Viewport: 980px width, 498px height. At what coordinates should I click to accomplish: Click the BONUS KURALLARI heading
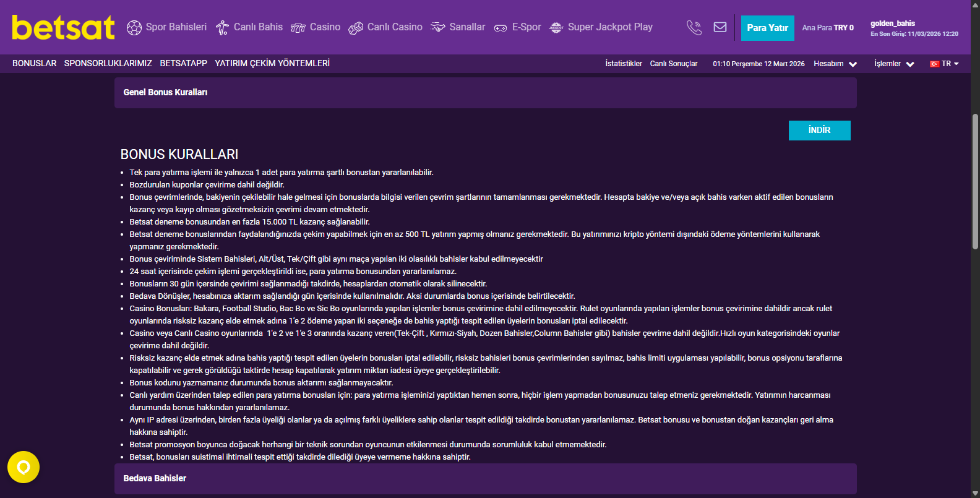pos(179,155)
